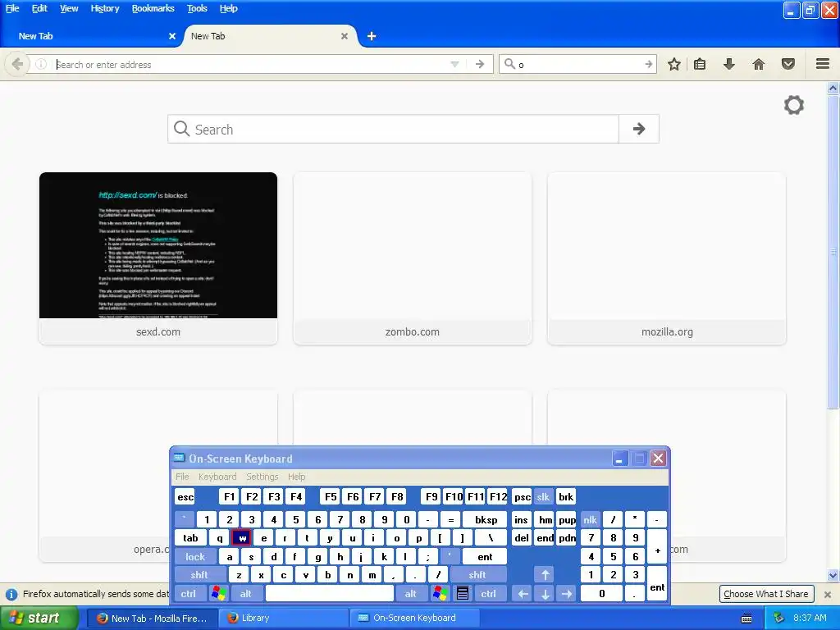This screenshot has height=630, width=840.
Task: Open the Windows start button
Action: point(39,618)
